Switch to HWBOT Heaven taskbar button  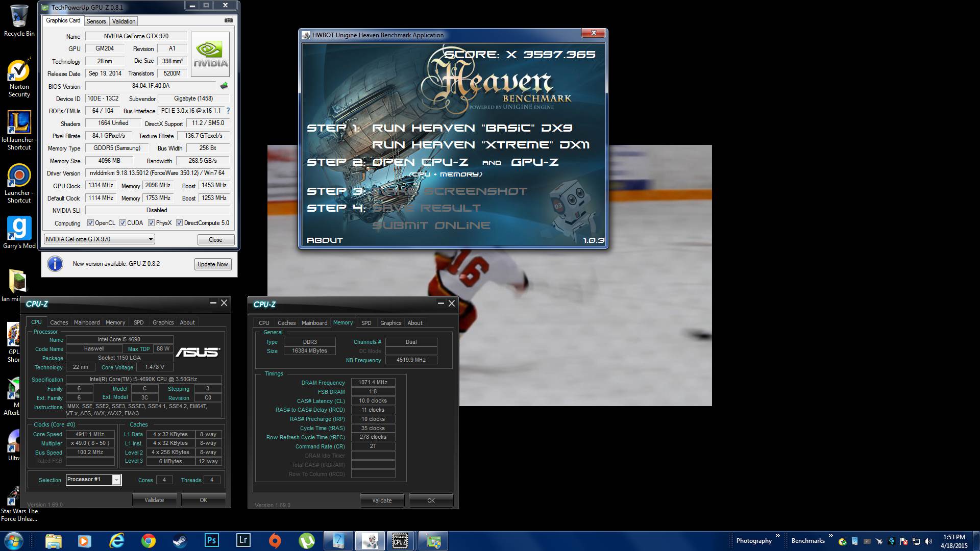coord(370,541)
